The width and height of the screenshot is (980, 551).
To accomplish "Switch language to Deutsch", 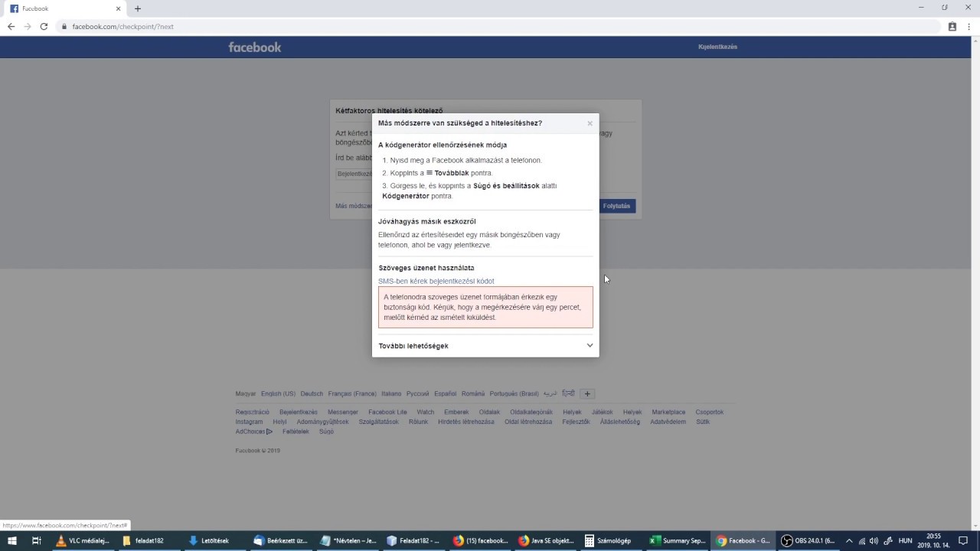I will tap(312, 393).
